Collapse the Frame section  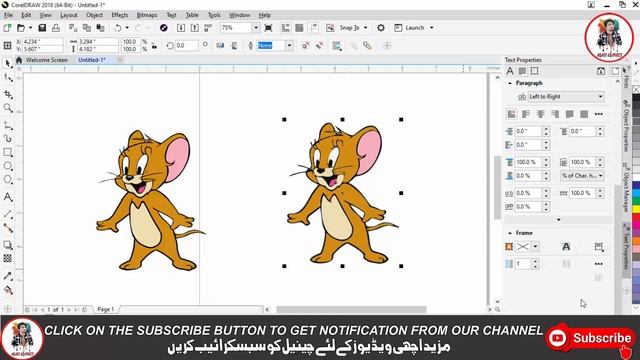pyautogui.click(x=510, y=233)
